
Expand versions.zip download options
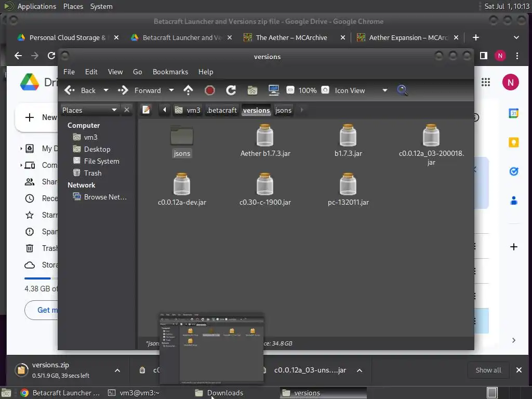[117, 370]
